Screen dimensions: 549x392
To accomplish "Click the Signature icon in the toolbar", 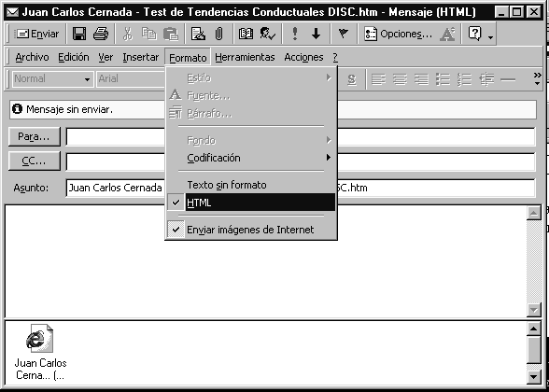I will [x=198, y=34].
